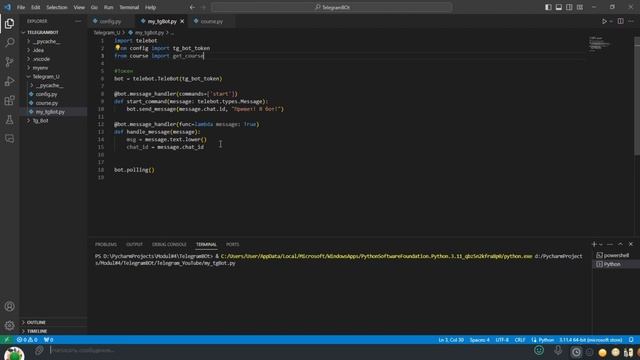
Task: Open the Selection menu
Action: click(56, 7)
